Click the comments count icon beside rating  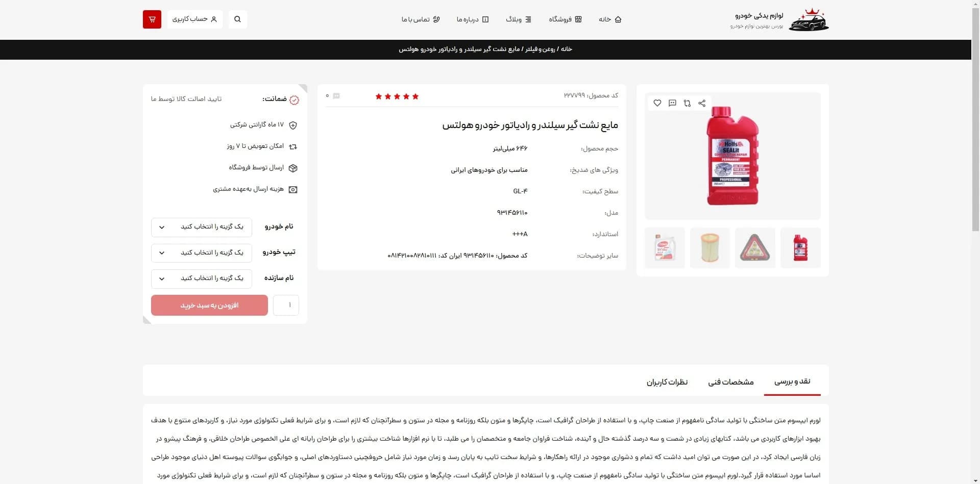point(336,96)
